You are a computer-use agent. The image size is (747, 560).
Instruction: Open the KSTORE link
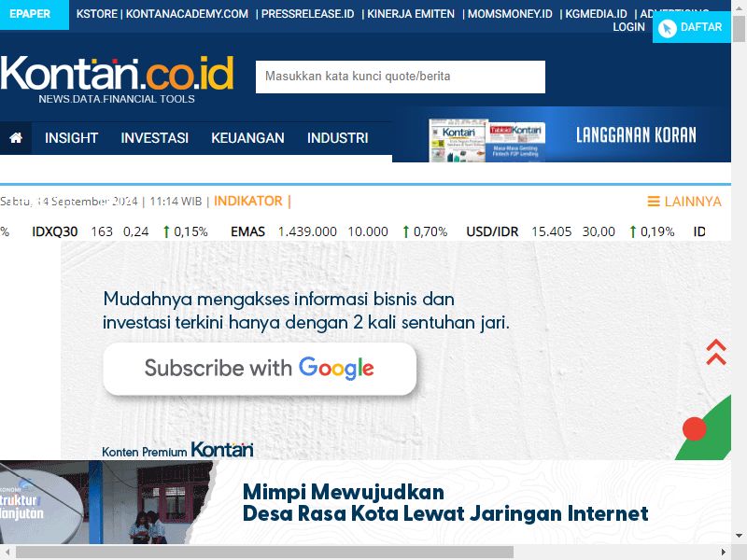[97, 14]
